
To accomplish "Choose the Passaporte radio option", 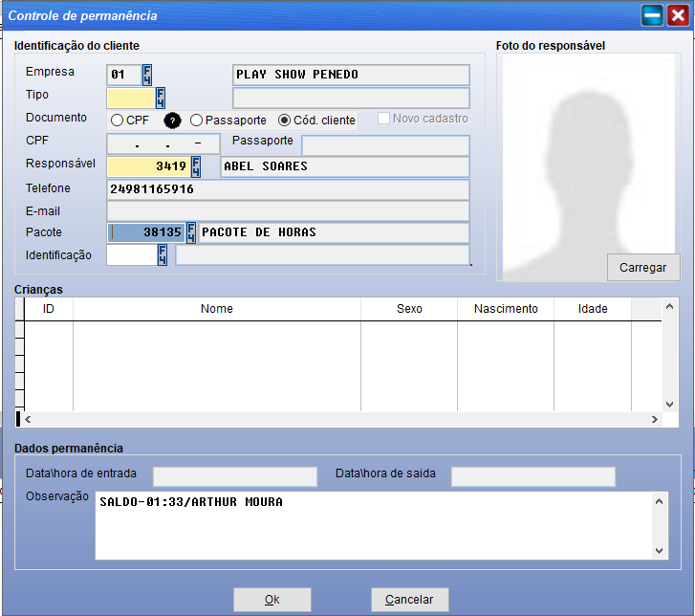I will 196,121.
